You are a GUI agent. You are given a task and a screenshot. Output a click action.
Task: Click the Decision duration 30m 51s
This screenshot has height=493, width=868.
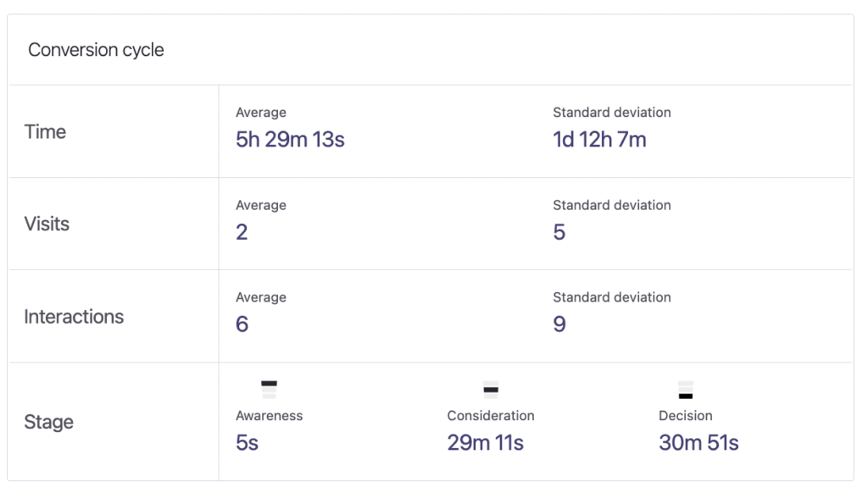[x=698, y=442]
